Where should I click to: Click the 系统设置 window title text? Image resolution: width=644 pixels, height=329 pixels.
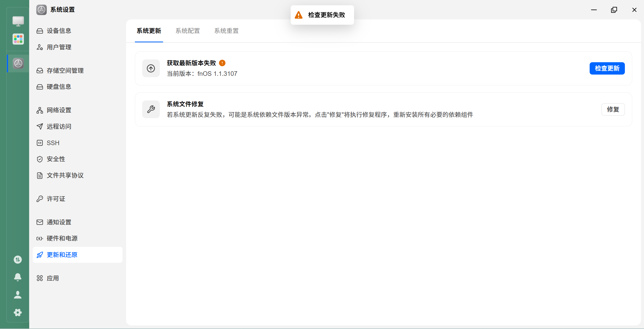(63, 10)
